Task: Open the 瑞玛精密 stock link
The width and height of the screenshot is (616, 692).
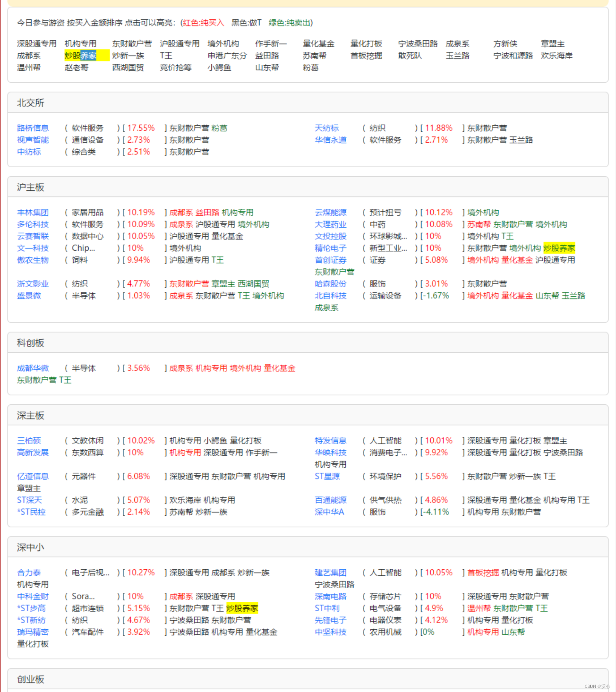Action: pyautogui.click(x=33, y=632)
